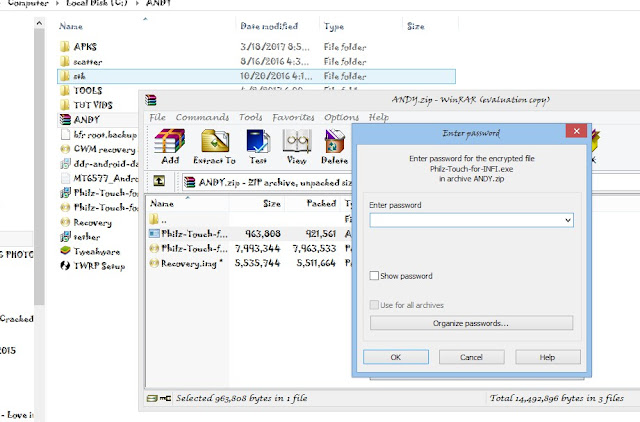640x422 pixels.
Task: Tick the Use for all archives checkbox
Action: coord(374,305)
